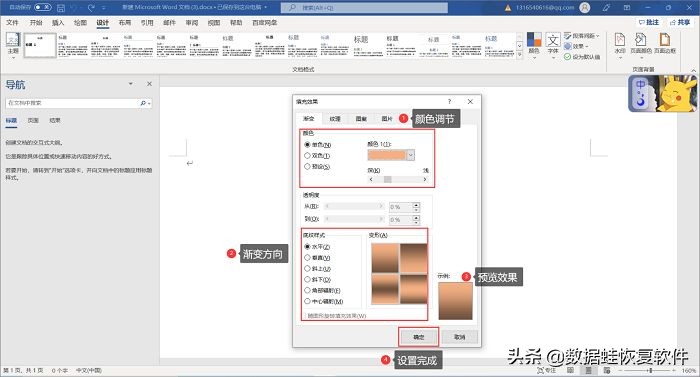Switch to the Texture tab in dialog
The width and height of the screenshot is (700, 377).
(335, 118)
